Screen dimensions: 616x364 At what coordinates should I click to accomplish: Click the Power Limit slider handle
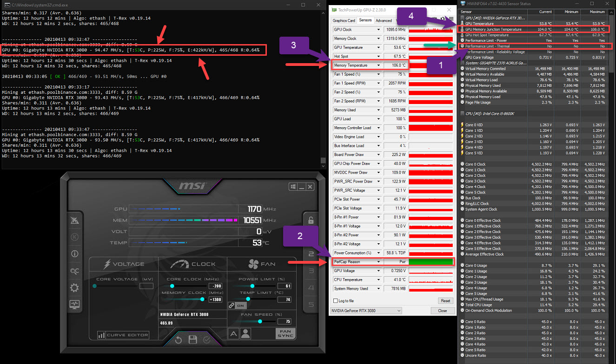pyautogui.click(x=252, y=286)
